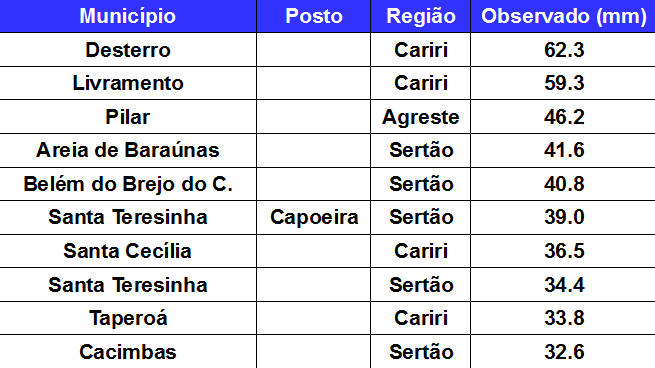The image size is (655, 368).
Task: Click the 62.3 observed value
Action: click(564, 50)
